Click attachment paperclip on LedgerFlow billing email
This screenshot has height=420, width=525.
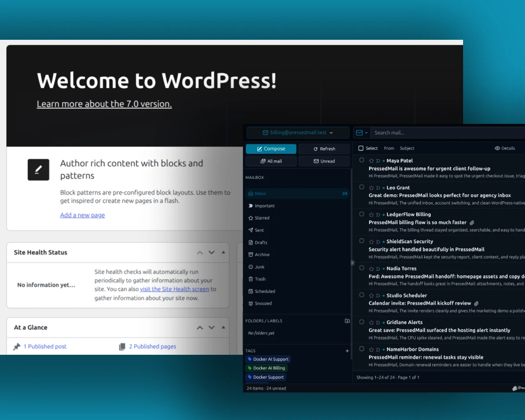click(x=472, y=223)
